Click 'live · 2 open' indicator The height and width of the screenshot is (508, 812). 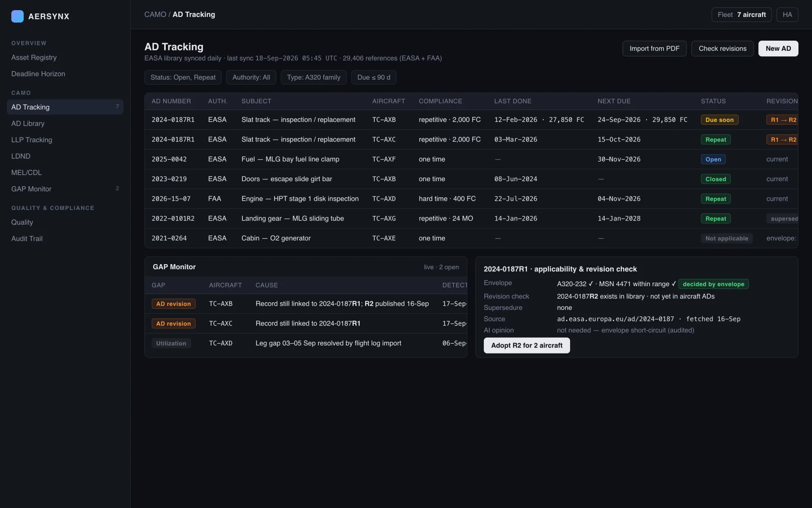coord(441,267)
